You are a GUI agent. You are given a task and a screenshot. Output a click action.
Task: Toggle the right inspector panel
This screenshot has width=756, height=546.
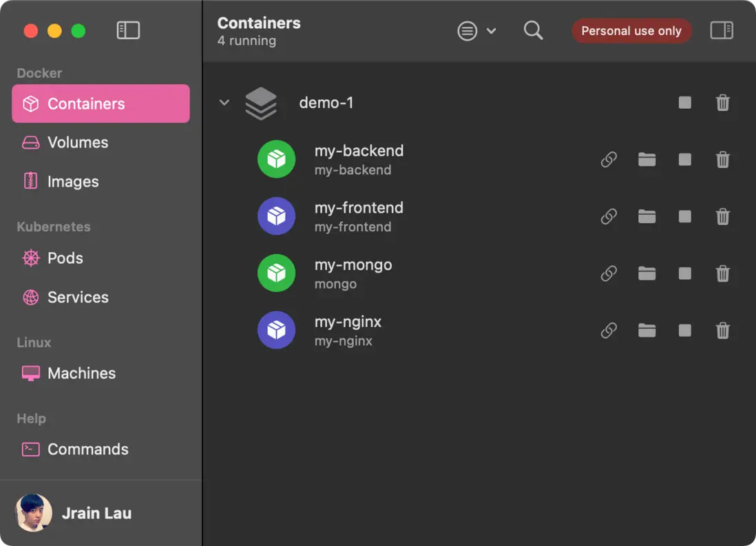pos(721,30)
